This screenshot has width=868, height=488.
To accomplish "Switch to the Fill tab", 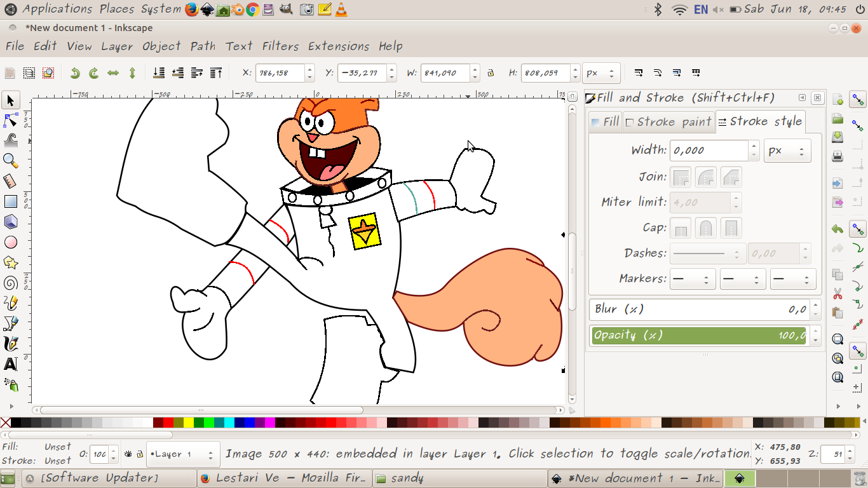I will [605, 122].
